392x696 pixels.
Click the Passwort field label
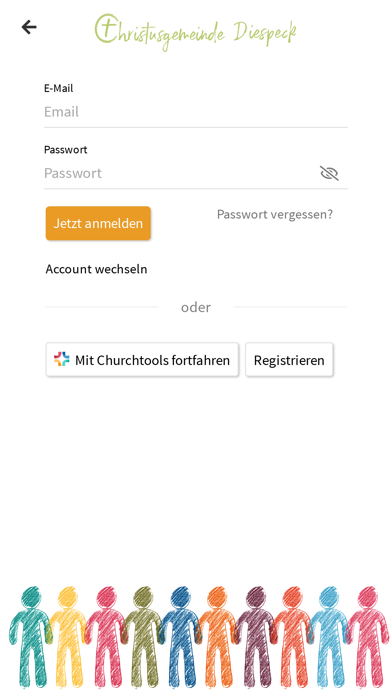(x=66, y=150)
